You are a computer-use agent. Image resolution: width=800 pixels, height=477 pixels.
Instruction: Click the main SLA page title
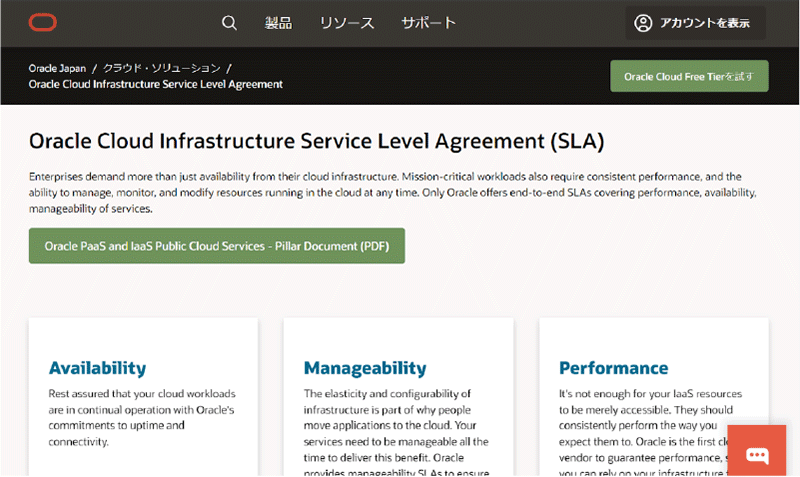pos(316,140)
